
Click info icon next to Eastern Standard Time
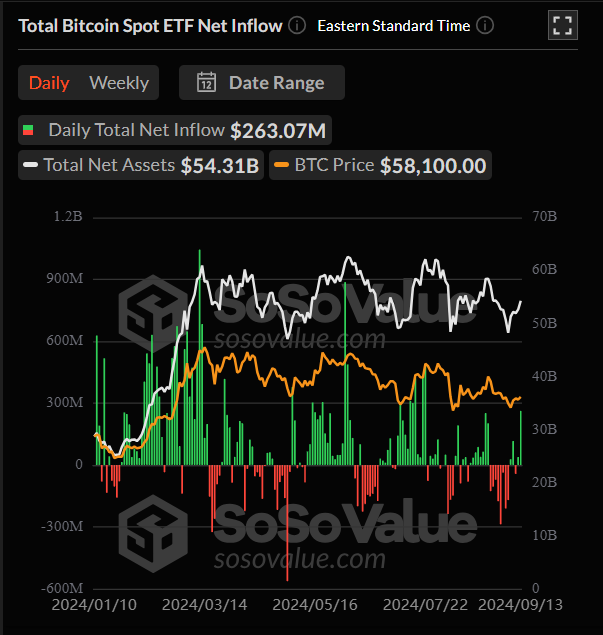click(x=485, y=26)
